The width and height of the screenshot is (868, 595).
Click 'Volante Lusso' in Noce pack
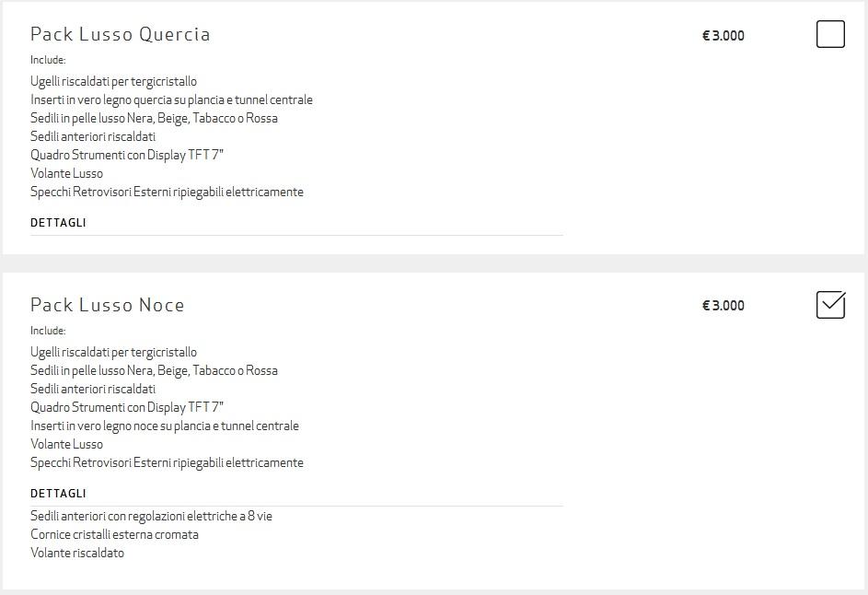66,444
